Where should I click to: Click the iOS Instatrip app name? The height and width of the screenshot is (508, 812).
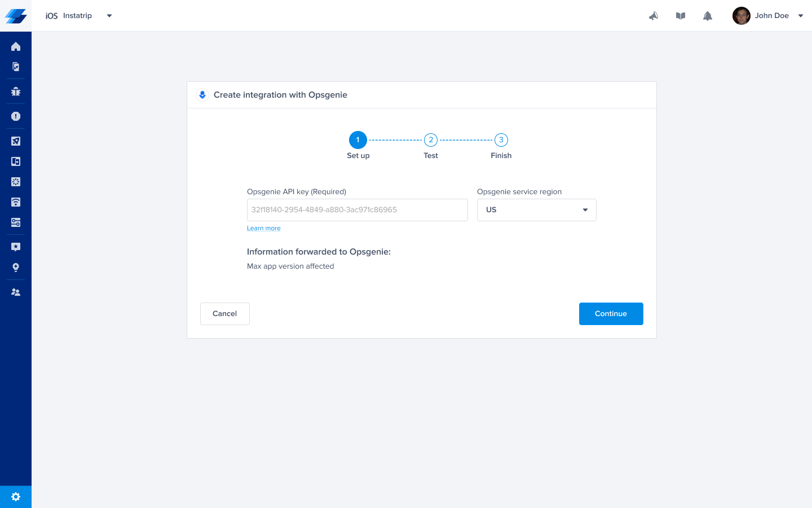[69, 16]
